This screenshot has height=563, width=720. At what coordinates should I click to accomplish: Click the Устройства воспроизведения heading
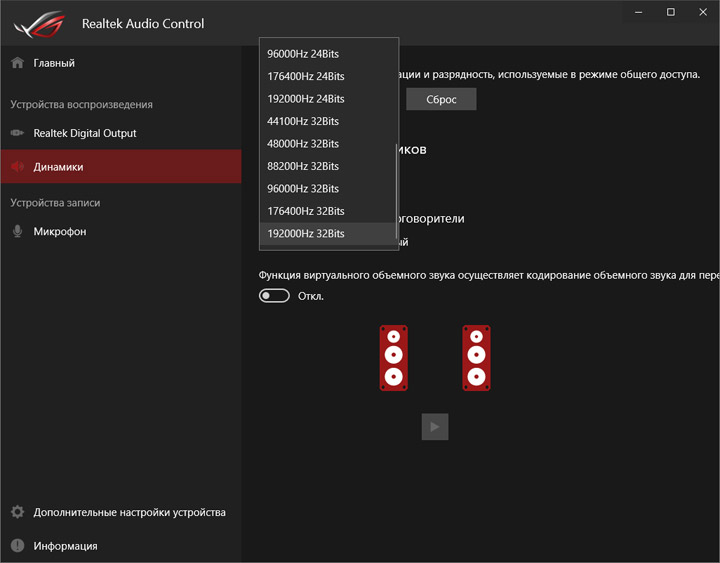81,104
